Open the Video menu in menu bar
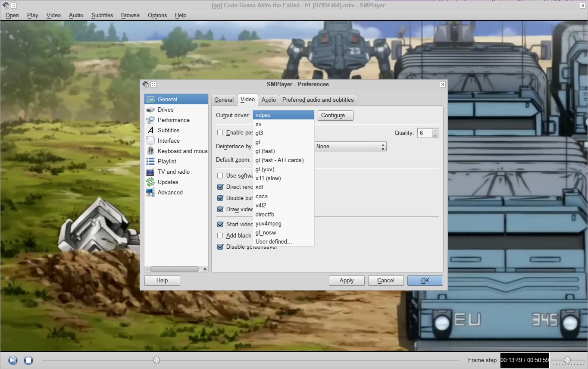588x369 pixels. (x=53, y=15)
